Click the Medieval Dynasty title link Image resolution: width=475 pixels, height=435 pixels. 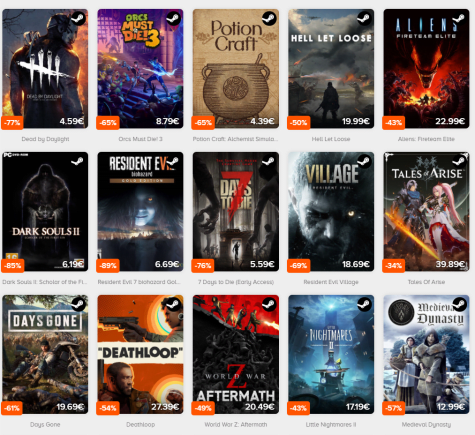point(426,425)
